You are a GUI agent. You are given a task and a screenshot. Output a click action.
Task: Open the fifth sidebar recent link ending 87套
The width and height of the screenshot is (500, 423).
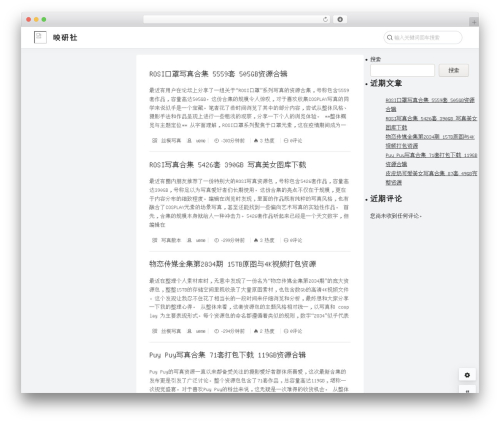tap(431, 178)
